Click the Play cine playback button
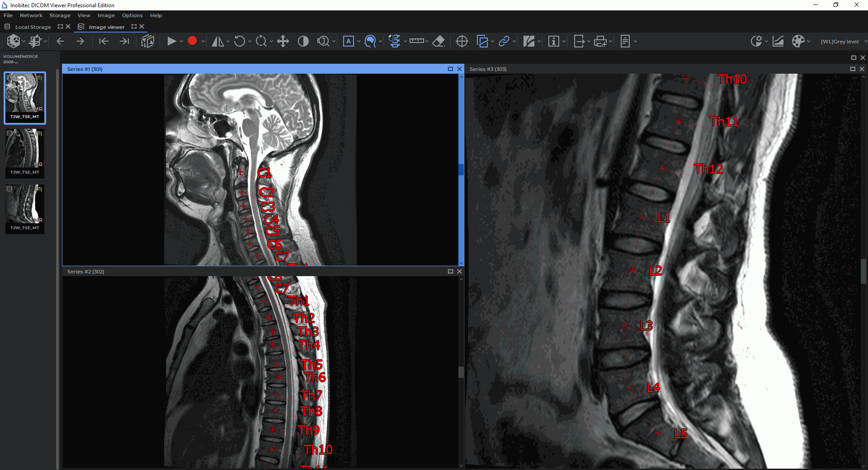 pyautogui.click(x=171, y=42)
